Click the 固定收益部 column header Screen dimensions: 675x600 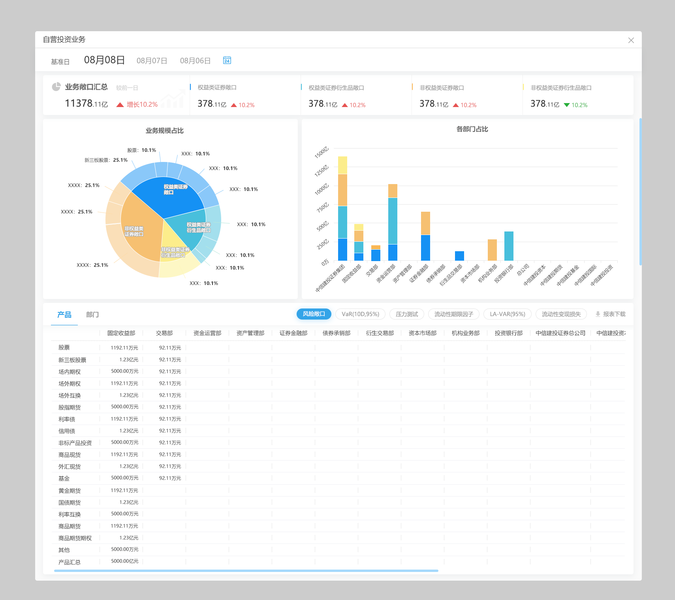point(121,333)
